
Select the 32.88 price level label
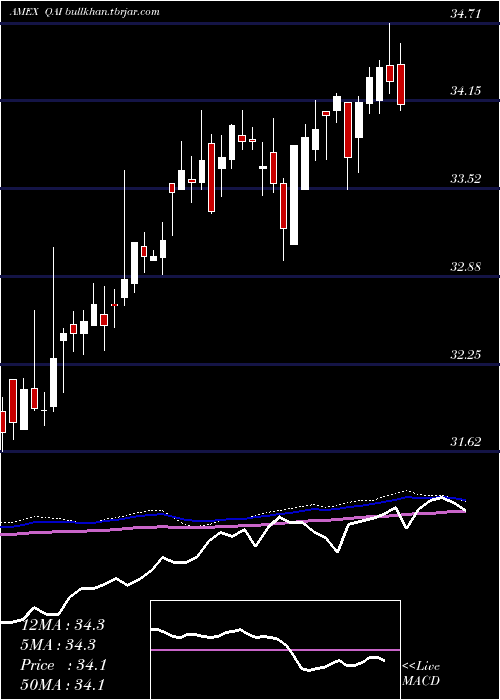pos(465,267)
